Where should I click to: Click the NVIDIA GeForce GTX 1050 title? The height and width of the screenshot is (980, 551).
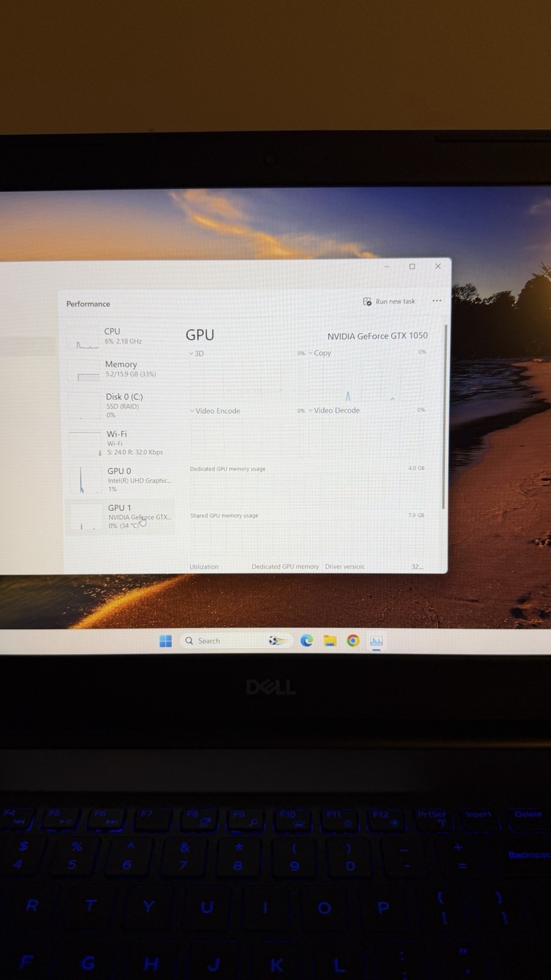378,336
